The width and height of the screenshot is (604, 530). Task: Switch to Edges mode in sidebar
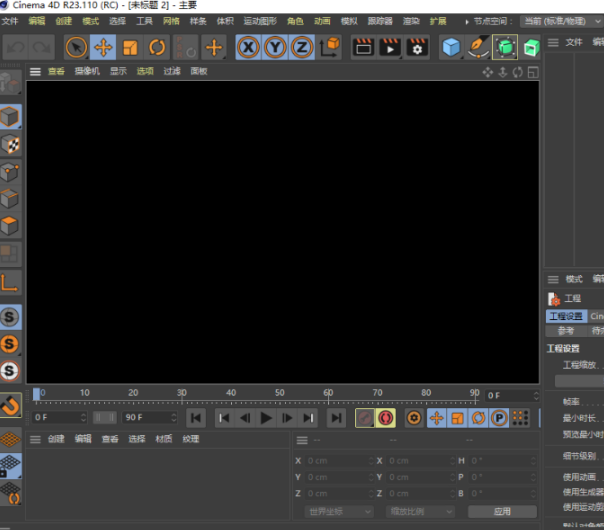point(10,199)
